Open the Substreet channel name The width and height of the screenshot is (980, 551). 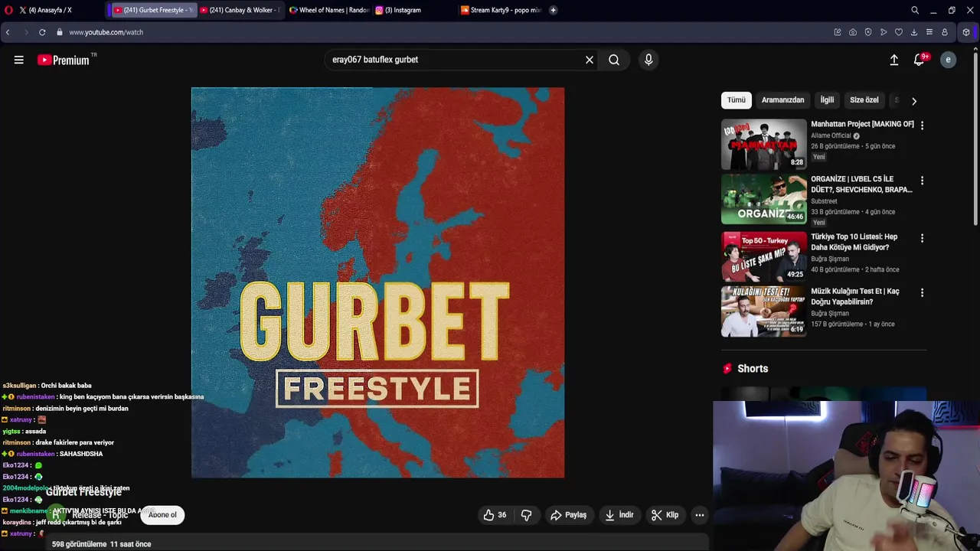[x=824, y=201]
